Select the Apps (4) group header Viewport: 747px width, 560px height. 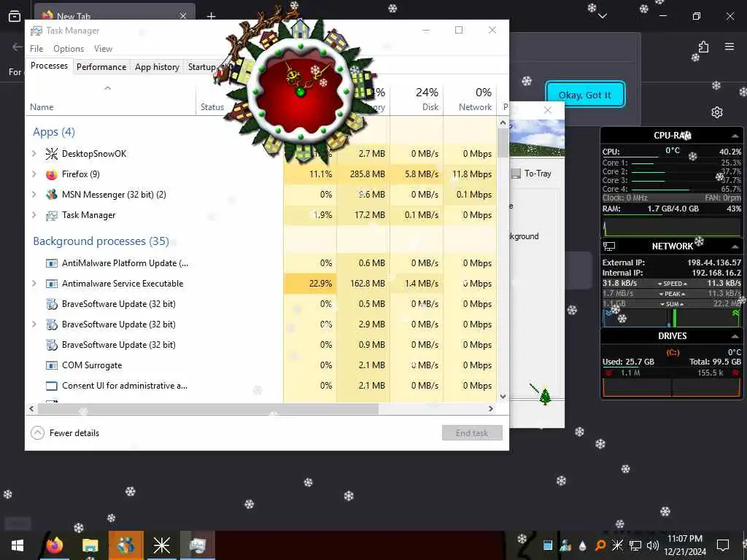pos(54,133)
